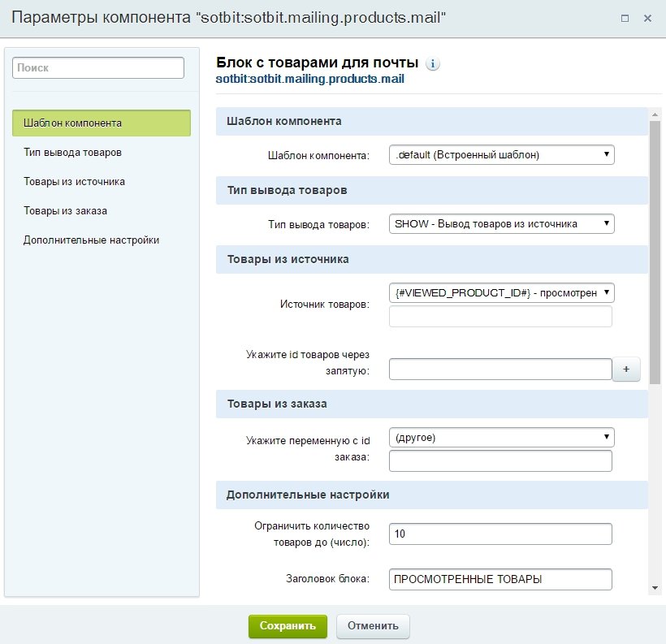
Task: Select Тип вывода товаров in left sidebar
Action: (x=72, y=153)
